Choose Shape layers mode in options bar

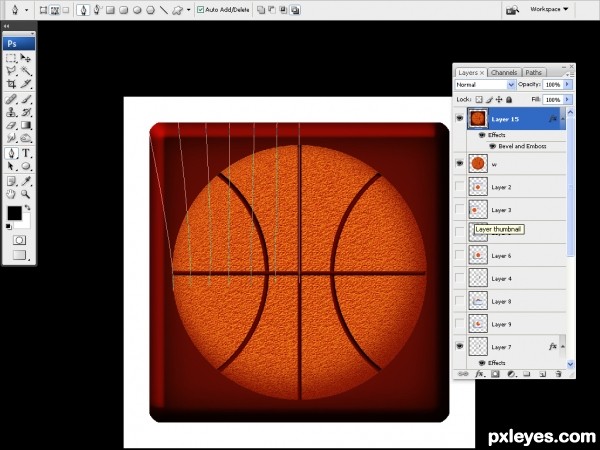click(x=43, y=10)
